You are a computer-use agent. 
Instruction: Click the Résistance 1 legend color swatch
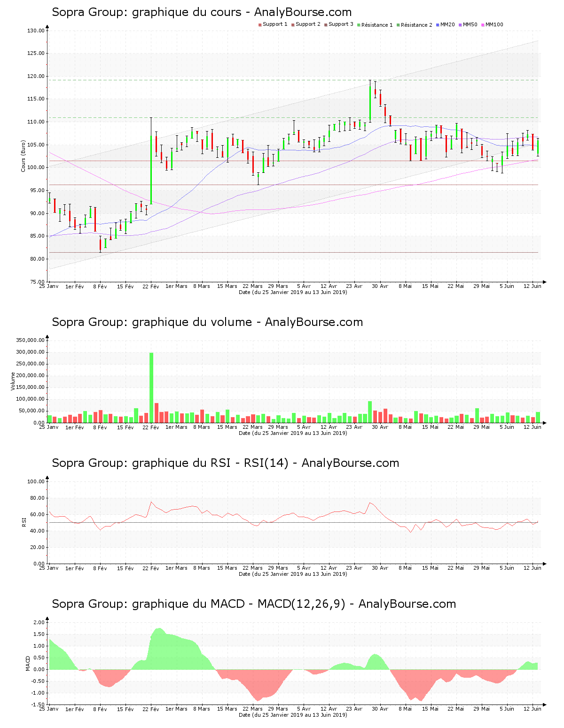pos(359,24)
